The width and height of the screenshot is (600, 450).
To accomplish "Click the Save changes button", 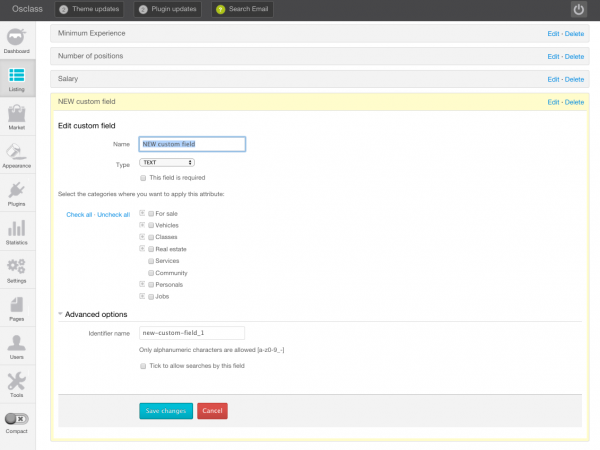I will coord(165,411).
